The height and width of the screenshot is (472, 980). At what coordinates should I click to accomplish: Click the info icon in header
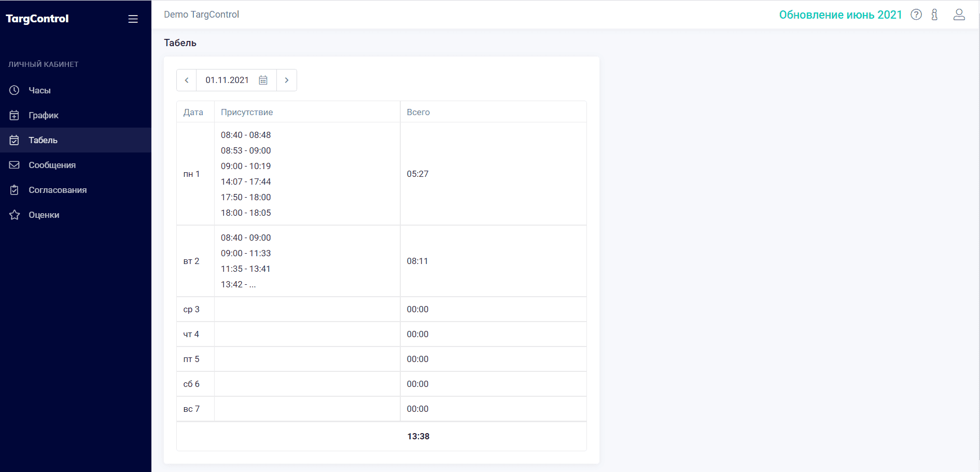click(x=934, y=15)
